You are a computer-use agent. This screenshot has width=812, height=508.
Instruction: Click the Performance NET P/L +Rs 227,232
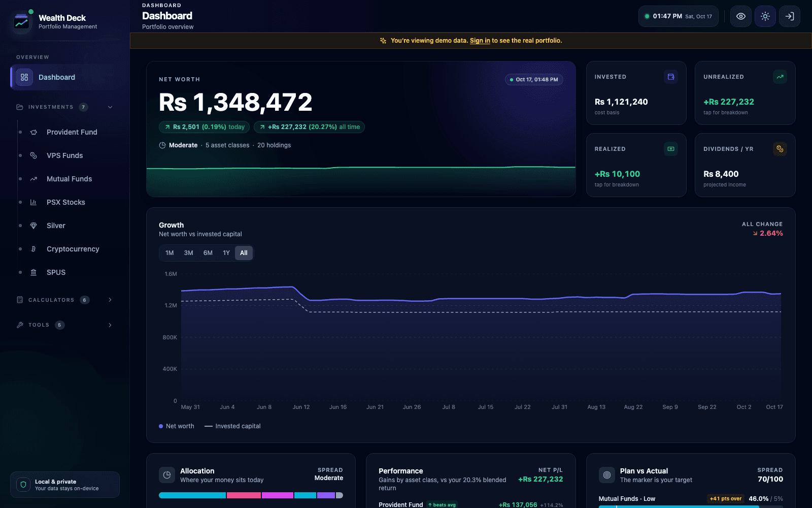coord(540,479)
